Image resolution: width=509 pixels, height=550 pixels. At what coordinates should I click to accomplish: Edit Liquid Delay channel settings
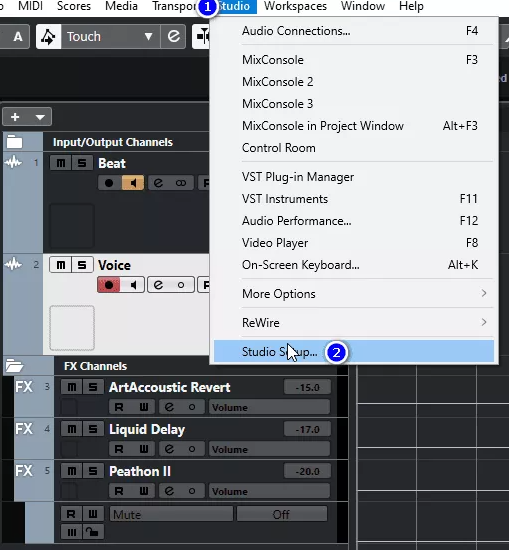pyautogui.click(x=169, y=449)
